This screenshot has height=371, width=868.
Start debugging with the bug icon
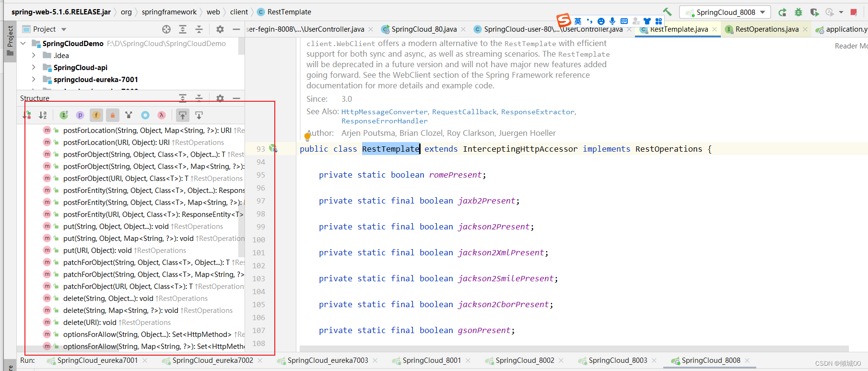[x=798, y=12]
